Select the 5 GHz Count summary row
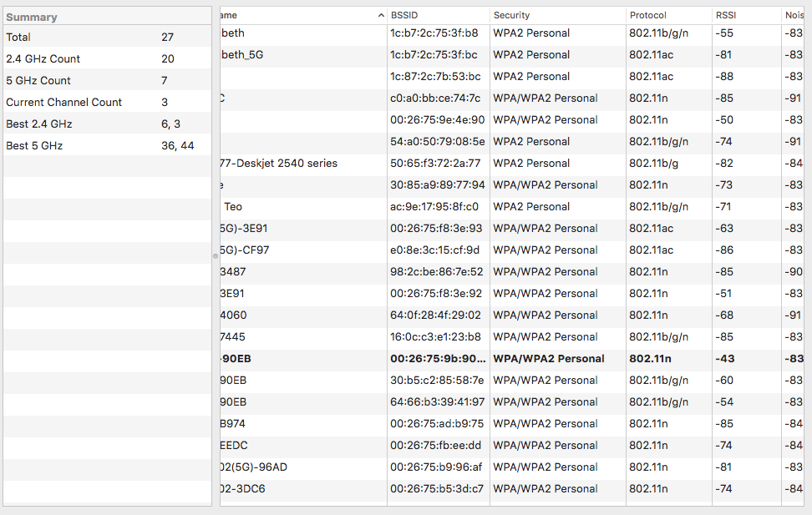812x515 pixels. click(x=107, y=81)
